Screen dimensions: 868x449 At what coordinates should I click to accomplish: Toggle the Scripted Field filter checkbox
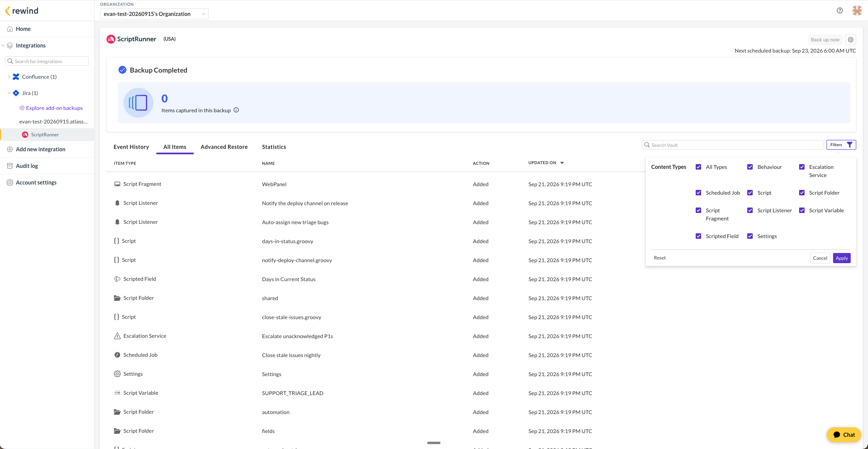(x=698, y=236)
